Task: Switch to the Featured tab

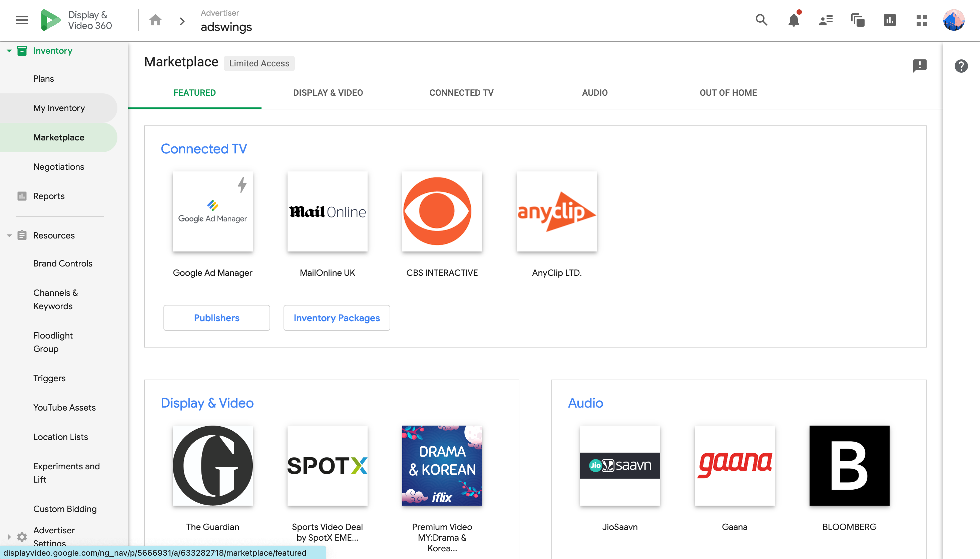Action: [194, 92]
